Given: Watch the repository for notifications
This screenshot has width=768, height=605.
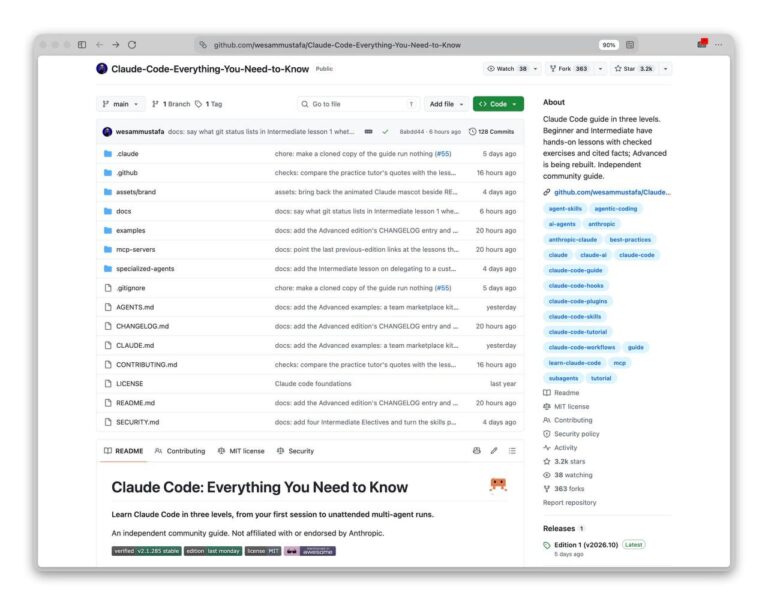Looking at the screenshot, I should coord(506,69).
